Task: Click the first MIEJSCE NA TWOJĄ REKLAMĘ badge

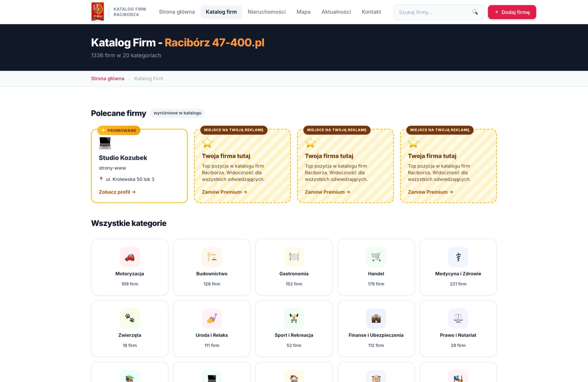Action: tap(234, 130)
